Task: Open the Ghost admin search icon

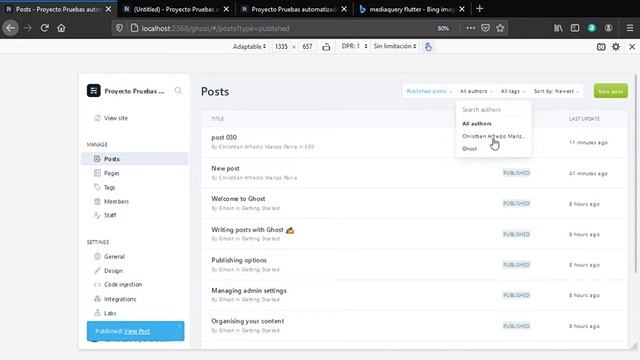Action: [x=178, y=91]
